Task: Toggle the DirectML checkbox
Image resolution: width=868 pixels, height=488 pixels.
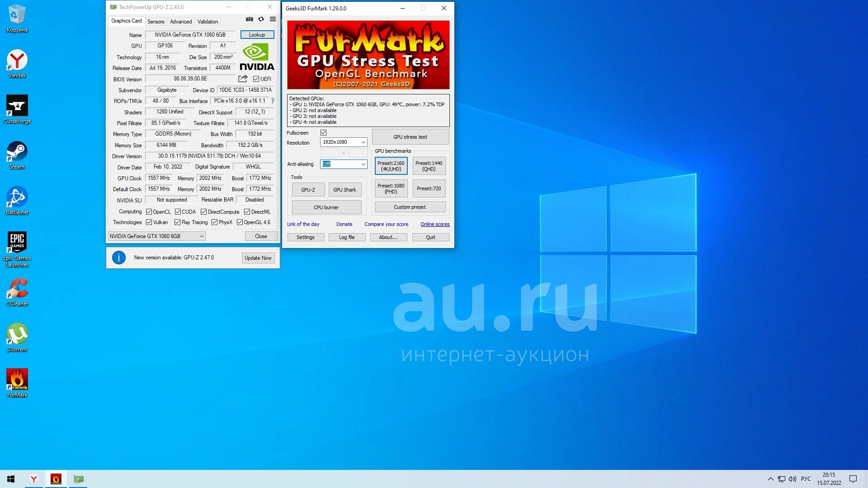Action: click(247, 212)
